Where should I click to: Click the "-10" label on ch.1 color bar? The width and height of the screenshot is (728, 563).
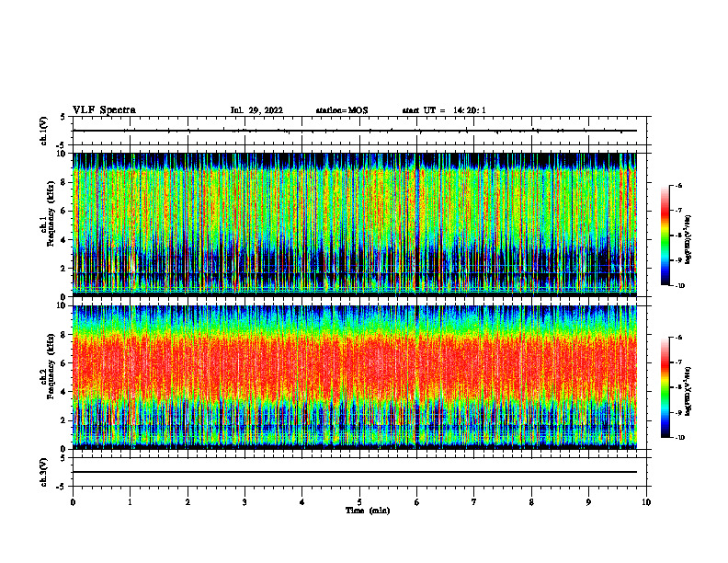coord(680,286)
